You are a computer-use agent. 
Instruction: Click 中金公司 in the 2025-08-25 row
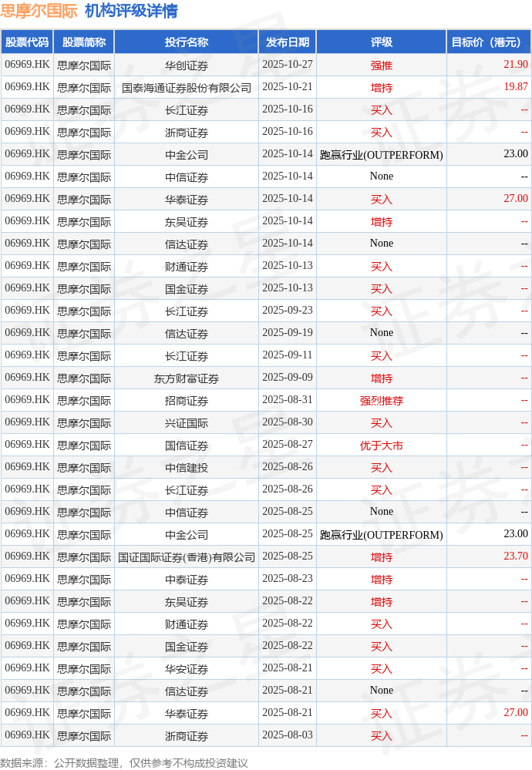pos(187,535)
